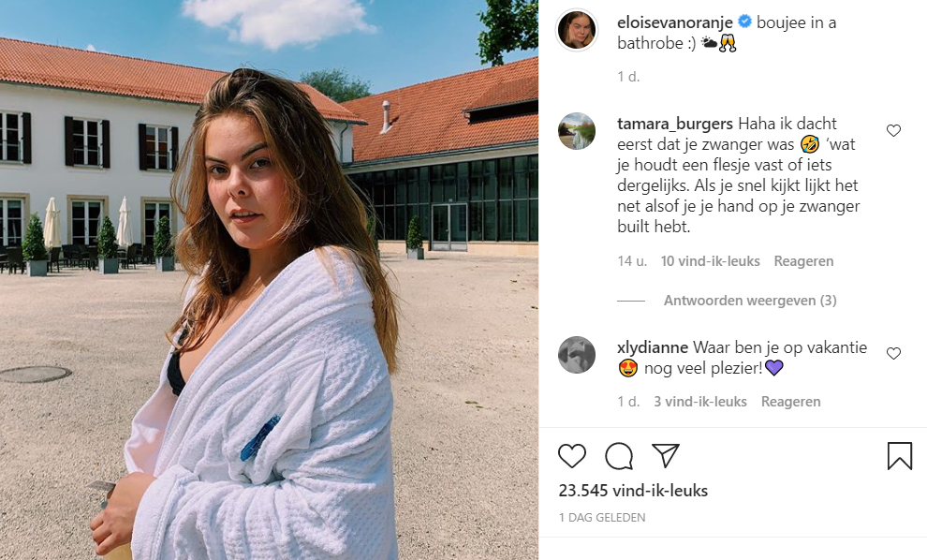This screenshot has height=560, width=927.
Task: Share post using the paper plane icon
Action: [665, 455]
